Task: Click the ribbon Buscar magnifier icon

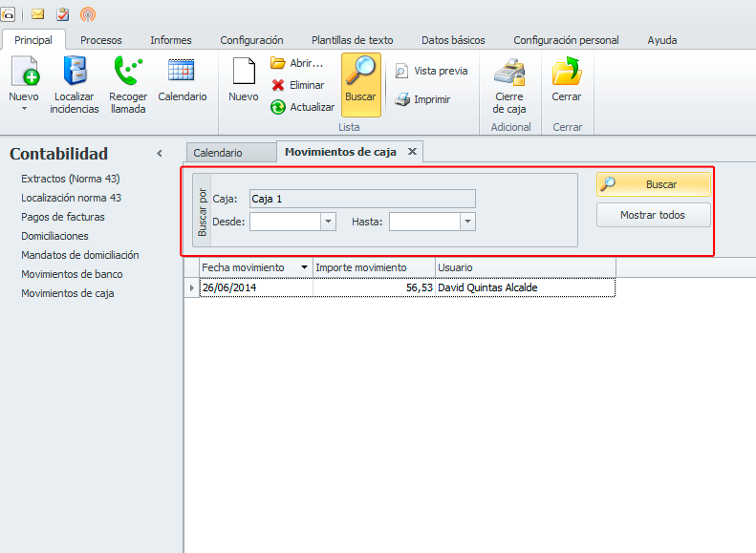Action: point(360,72)
